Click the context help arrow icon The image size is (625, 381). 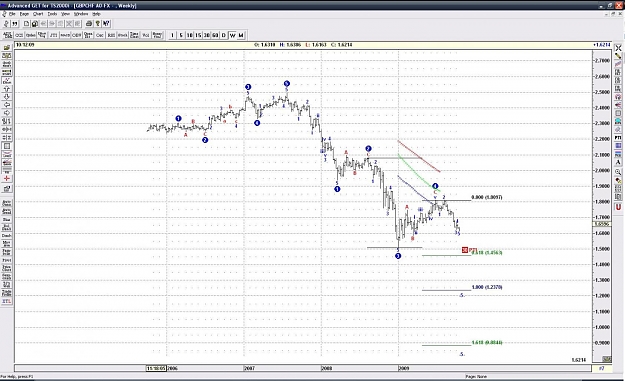click(106, 24)
